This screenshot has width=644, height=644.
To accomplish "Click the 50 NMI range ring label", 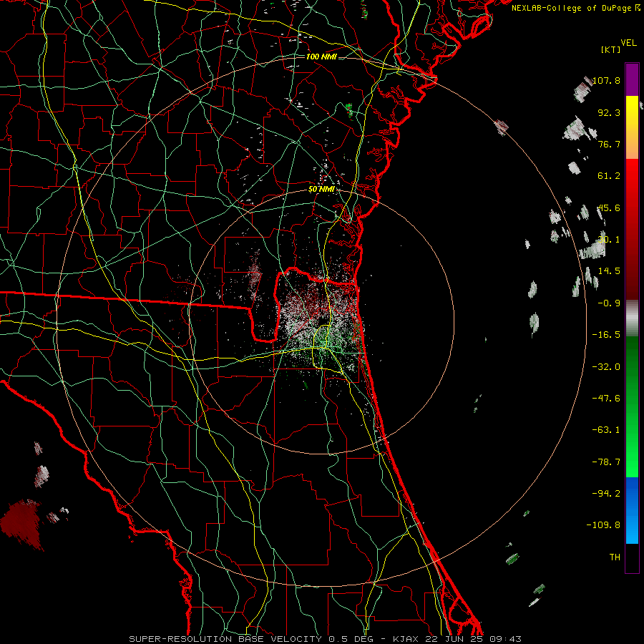I will (321, 190).
